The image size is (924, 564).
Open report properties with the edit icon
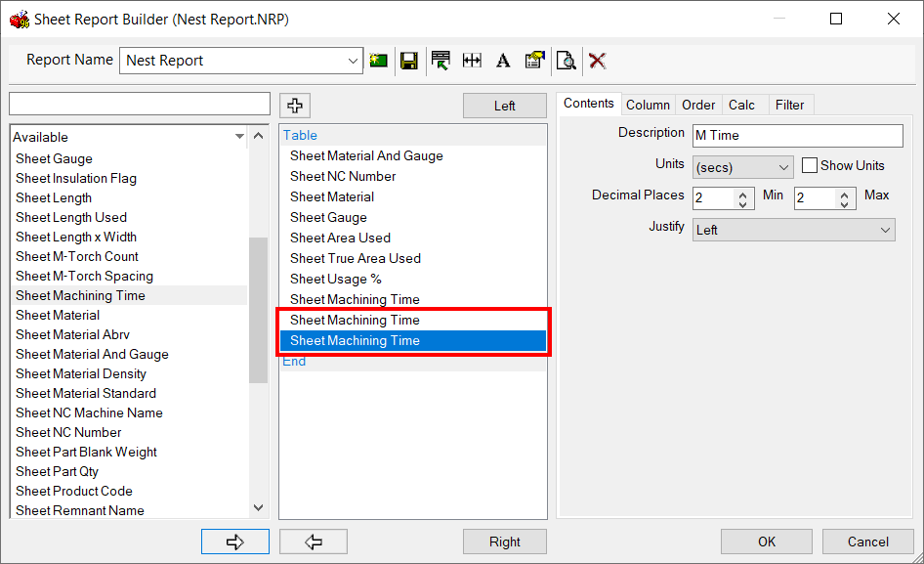[534, 60]
